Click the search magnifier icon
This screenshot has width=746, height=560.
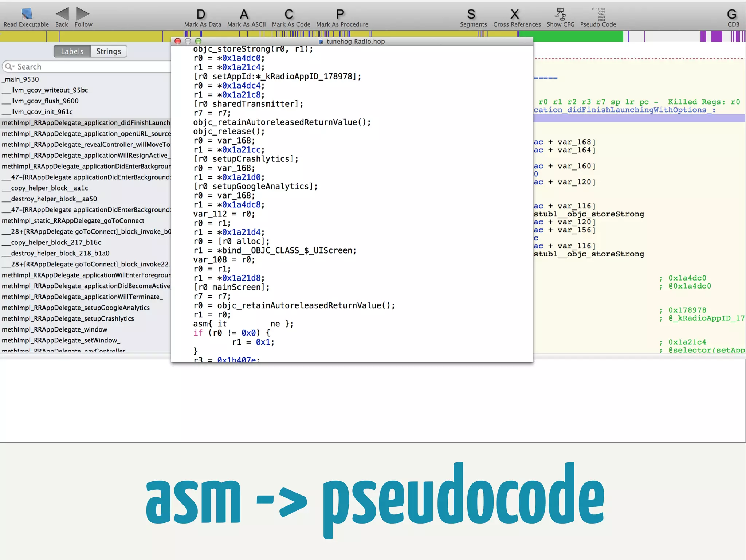coord(9,67)
